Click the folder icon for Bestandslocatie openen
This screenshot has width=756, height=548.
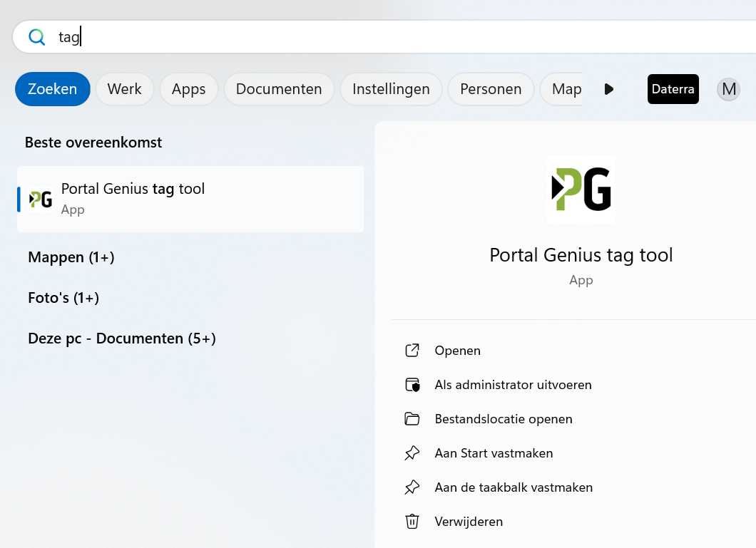[x=412, y=419]
